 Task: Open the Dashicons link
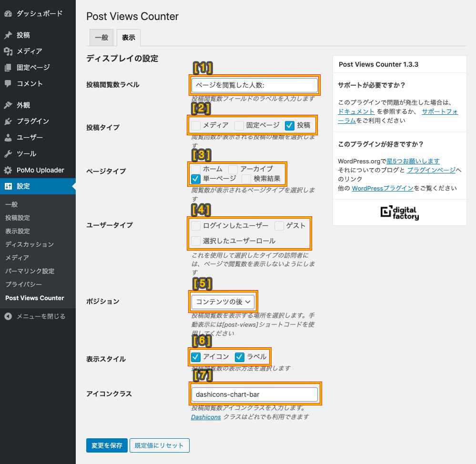206,417
